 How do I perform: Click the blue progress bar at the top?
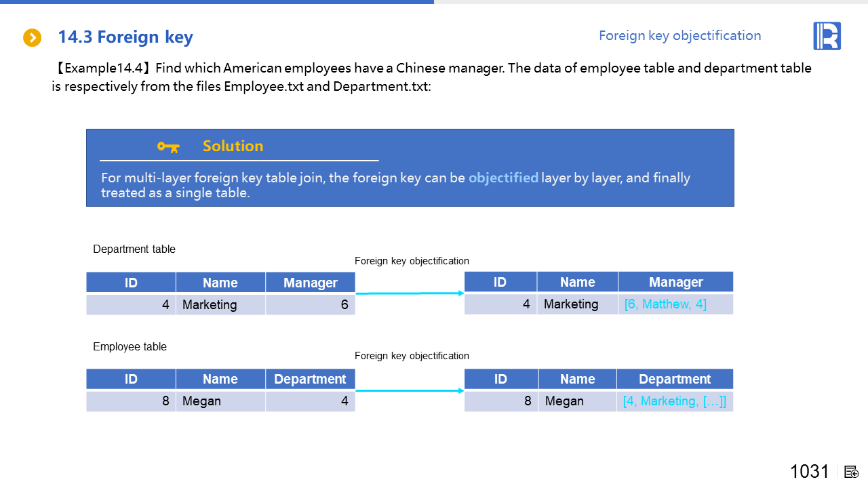tap(217, 2)
